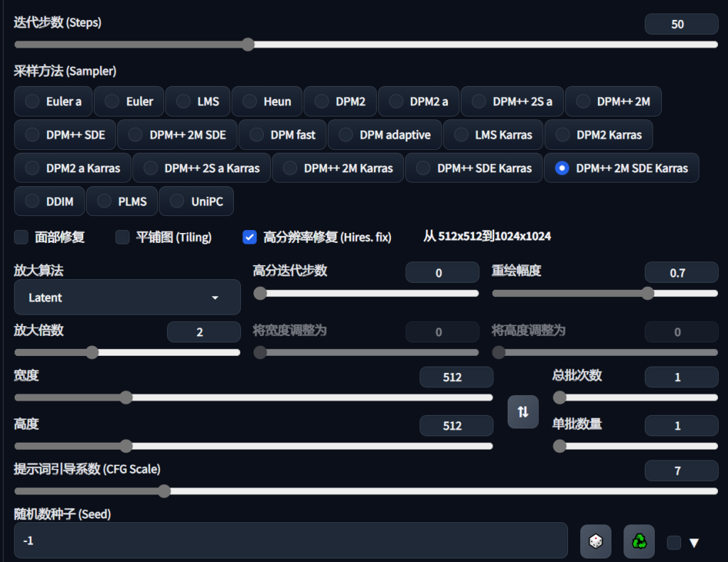Tick the extra seed checkbox
Viewport: 728px width, 562px height.
[673, 543]
